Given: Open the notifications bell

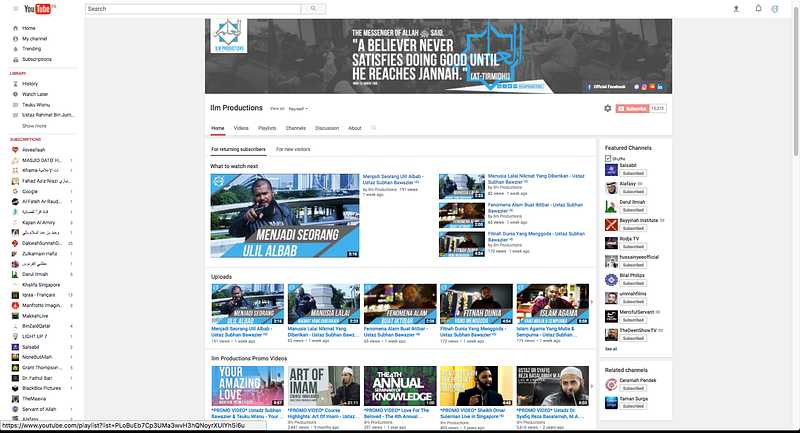Looking at the screenshot, I should (758, 9).
